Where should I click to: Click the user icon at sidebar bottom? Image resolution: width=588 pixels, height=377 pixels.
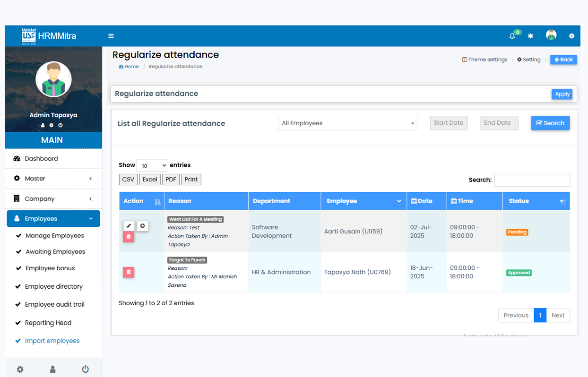point(53,369)
